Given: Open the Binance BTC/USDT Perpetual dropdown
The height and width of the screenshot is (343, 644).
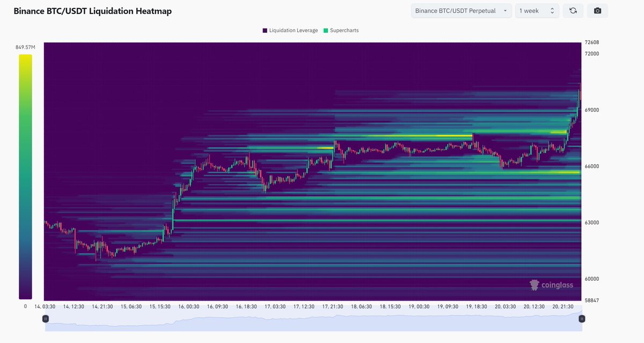Looking at the screenshot, I should pyautogui.click(x=462, y=11).
